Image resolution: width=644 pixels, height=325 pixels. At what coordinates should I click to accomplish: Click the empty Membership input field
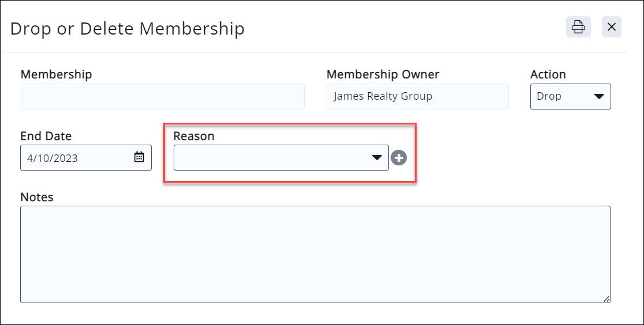(162, 97)
